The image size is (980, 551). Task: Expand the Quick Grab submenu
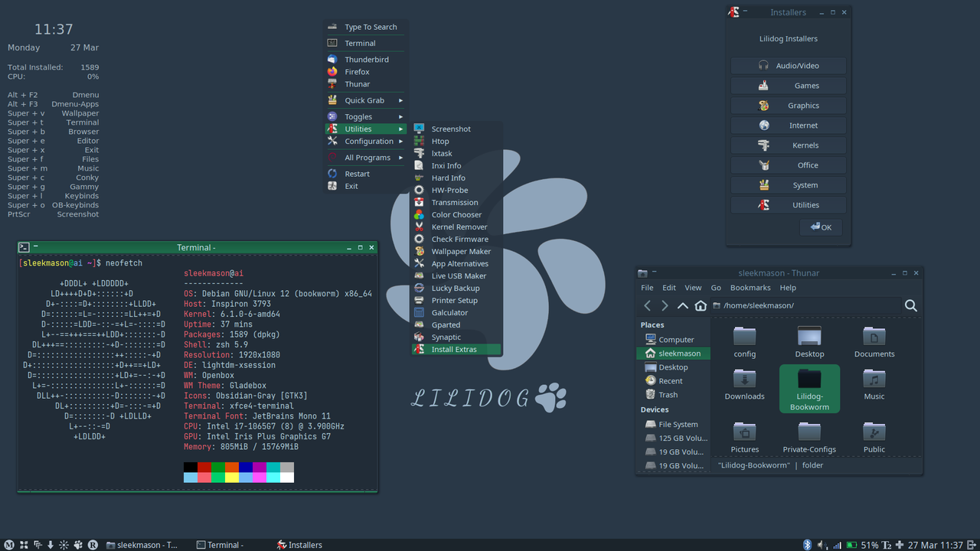pyautogui.click(x=366, y=100)
